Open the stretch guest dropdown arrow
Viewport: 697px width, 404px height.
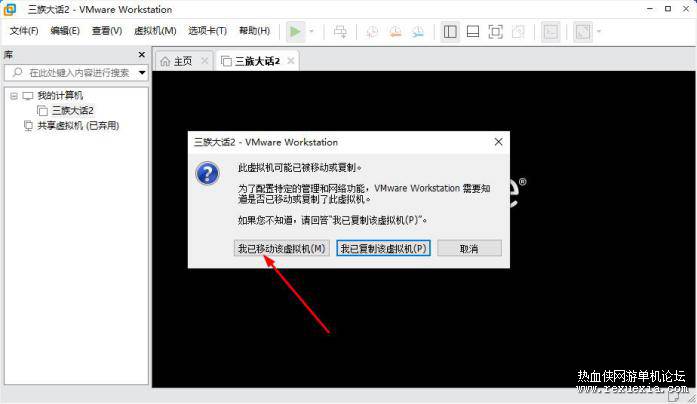pos(599,32)
